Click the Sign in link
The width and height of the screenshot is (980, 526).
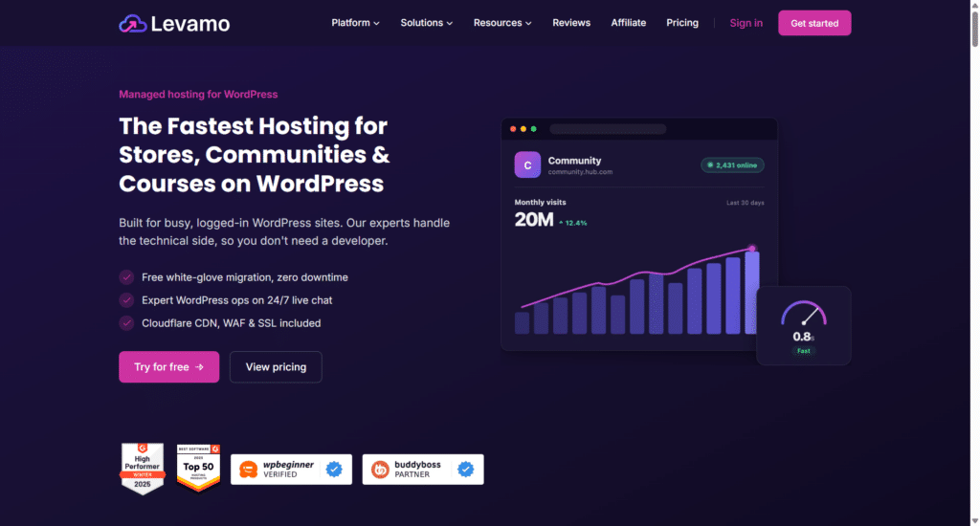click(x=746, y=23)
